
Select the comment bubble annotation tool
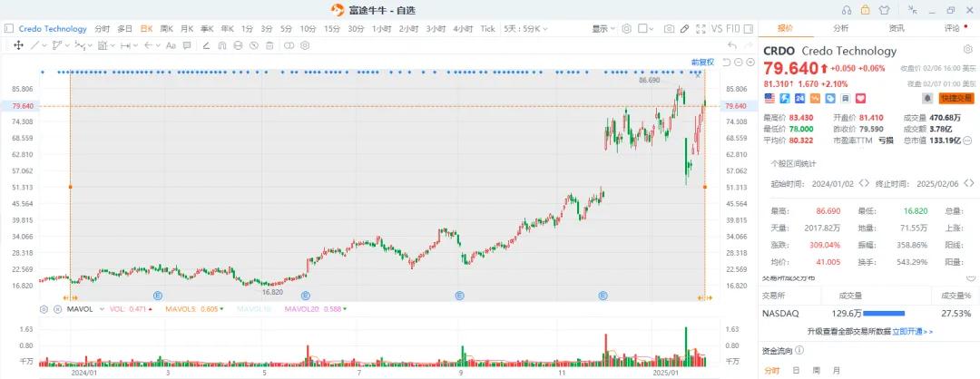[x=187, y=45]
